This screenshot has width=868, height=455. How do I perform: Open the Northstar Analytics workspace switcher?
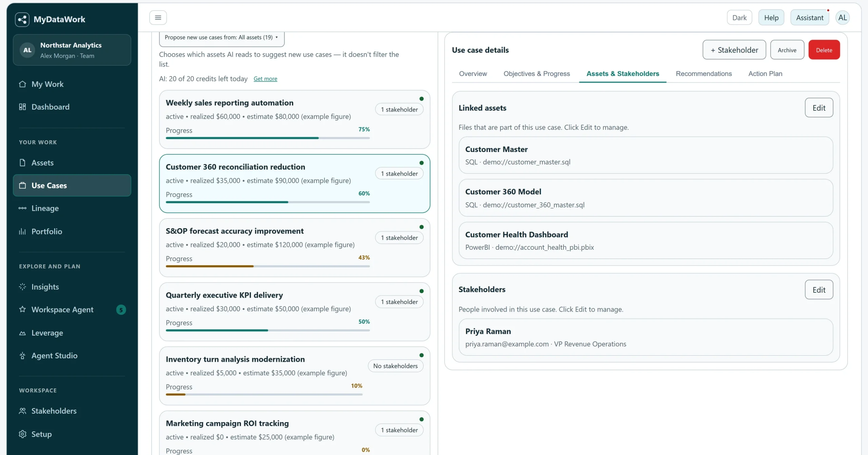pyautogui.click(x=72, y=50)
